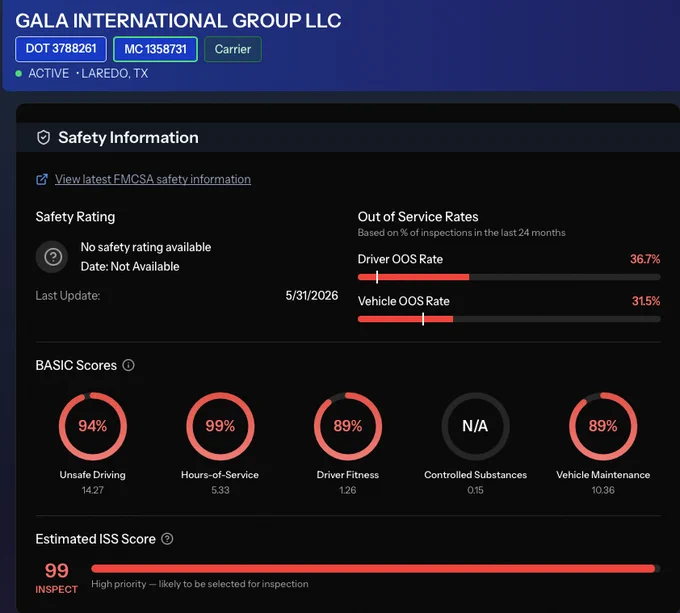680x613 pixels.
Task: Click the Driver OOS Rate label
Action: [400, 259]
